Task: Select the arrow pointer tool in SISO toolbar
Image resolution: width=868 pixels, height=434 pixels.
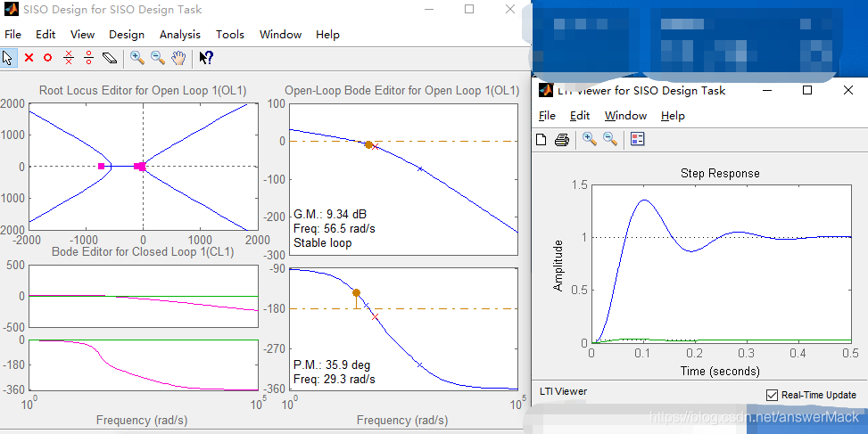Action: coord(8,58)
